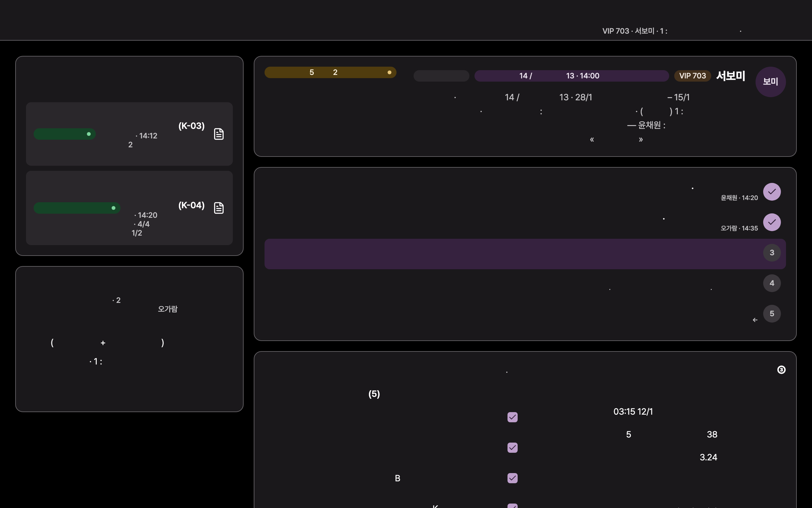This screenshot has width=812, height=508.
Task: Click the 1/2 value on the K-04 card
Action: pos(137,233)
